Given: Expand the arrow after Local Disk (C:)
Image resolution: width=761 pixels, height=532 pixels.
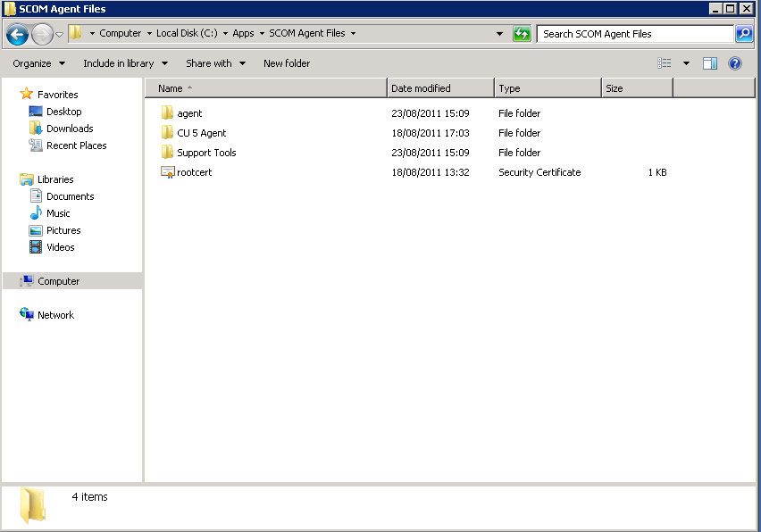Looking at the screenshot, I should pos(225,33).
